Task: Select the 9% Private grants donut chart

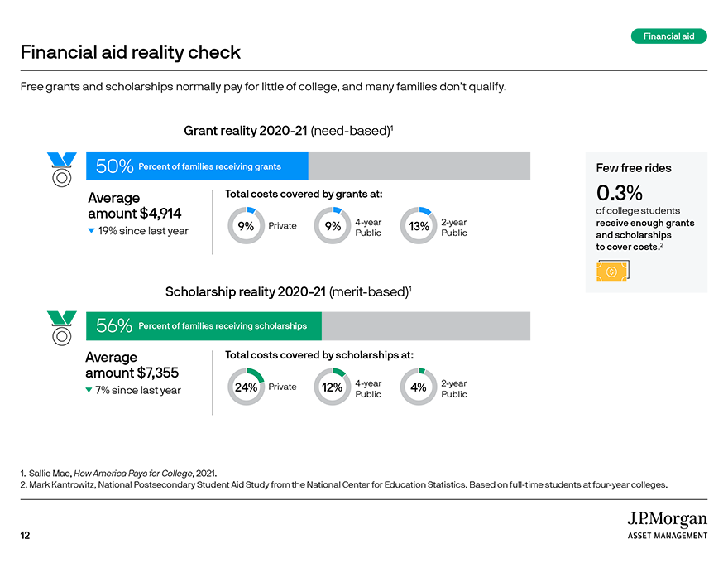Action: click(x=246, y=226)
